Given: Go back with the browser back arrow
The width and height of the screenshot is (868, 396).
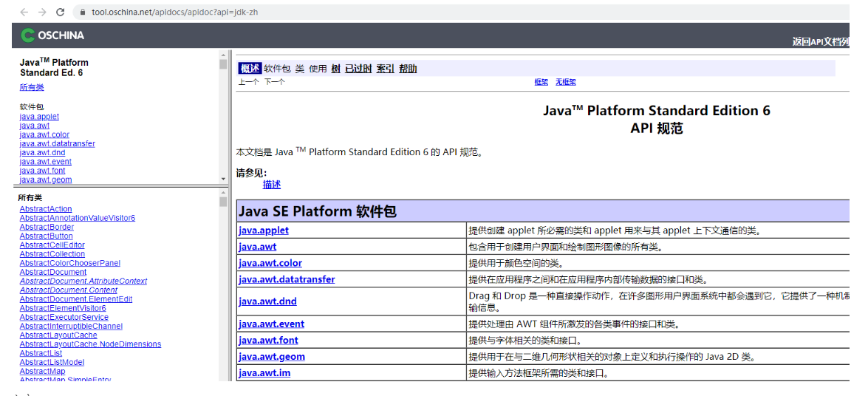Looking at the screenshot, I should pyautogui.click(x=25, y=12).
